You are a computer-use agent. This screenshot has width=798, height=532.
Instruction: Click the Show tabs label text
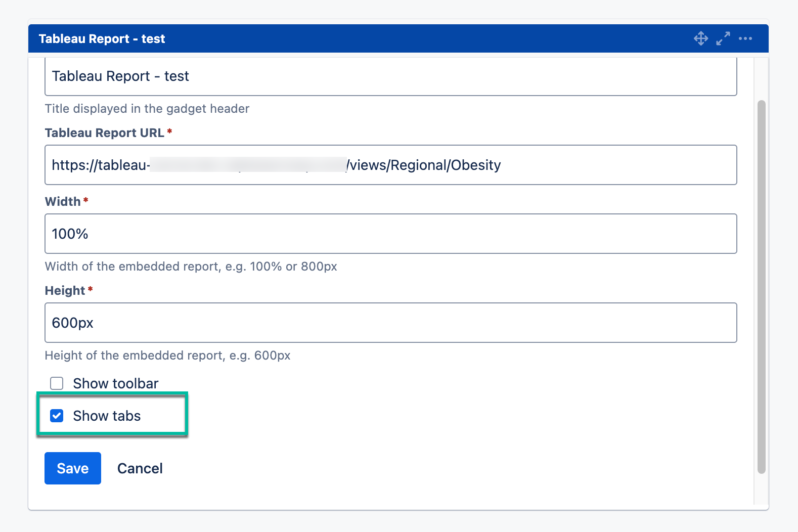coord(107,416)
